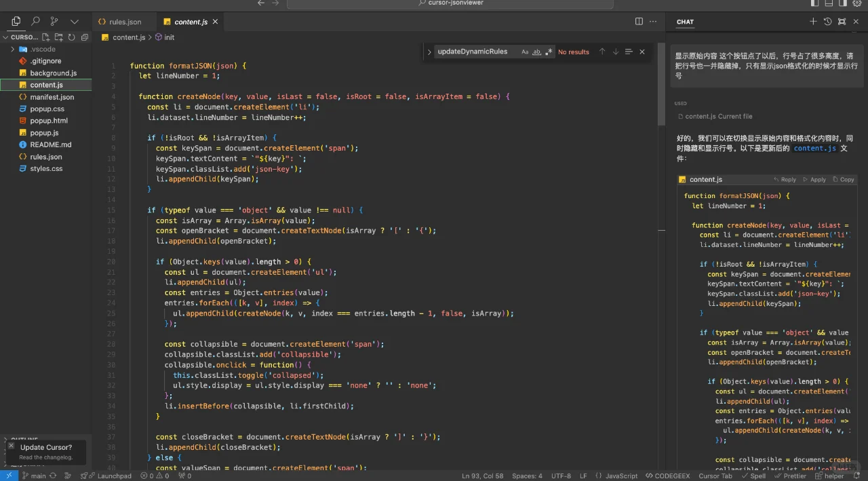
Task: Toggle Use Regular Expression in find widget
Action: pos(549,52)
